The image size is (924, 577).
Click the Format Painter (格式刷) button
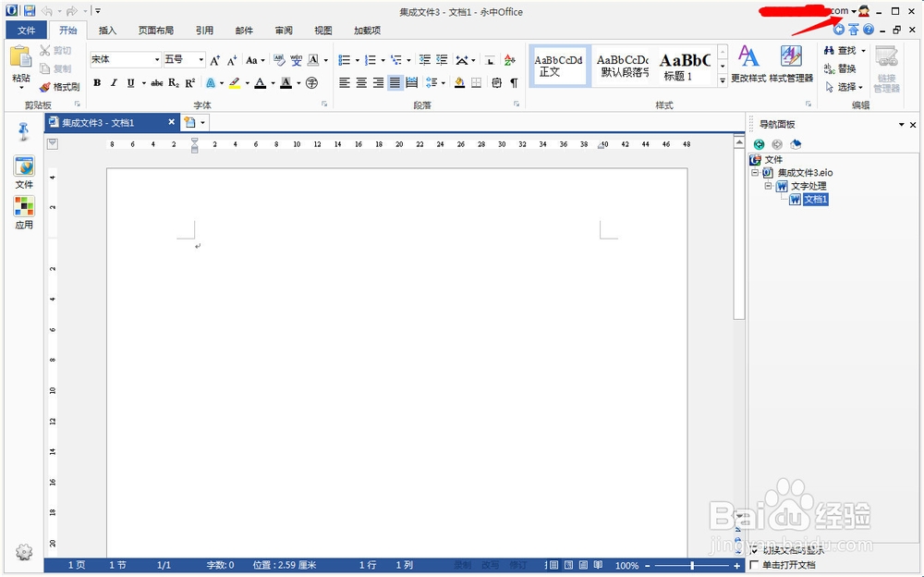[x=59, y=87]
